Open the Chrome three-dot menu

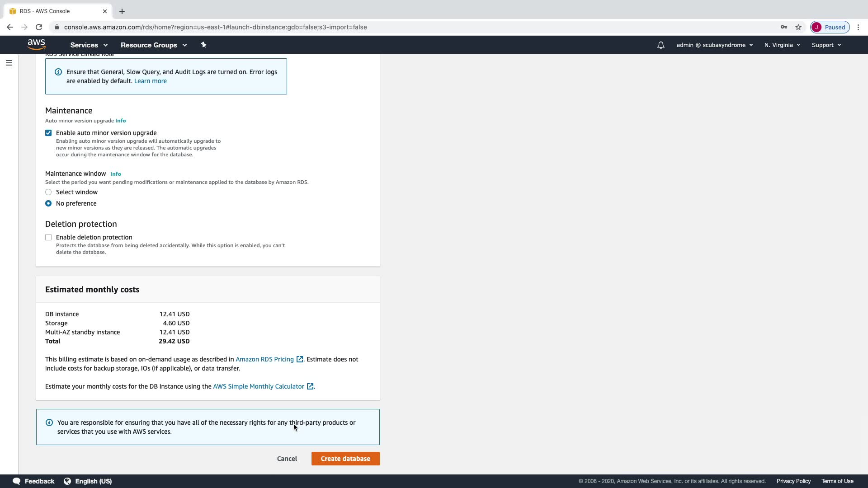point(858,27)
